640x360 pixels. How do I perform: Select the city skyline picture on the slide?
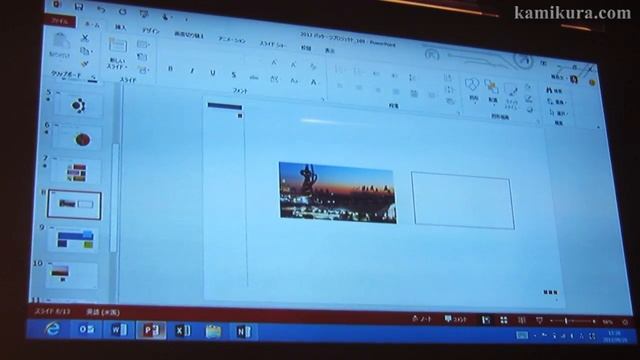[x=338, y=192]
